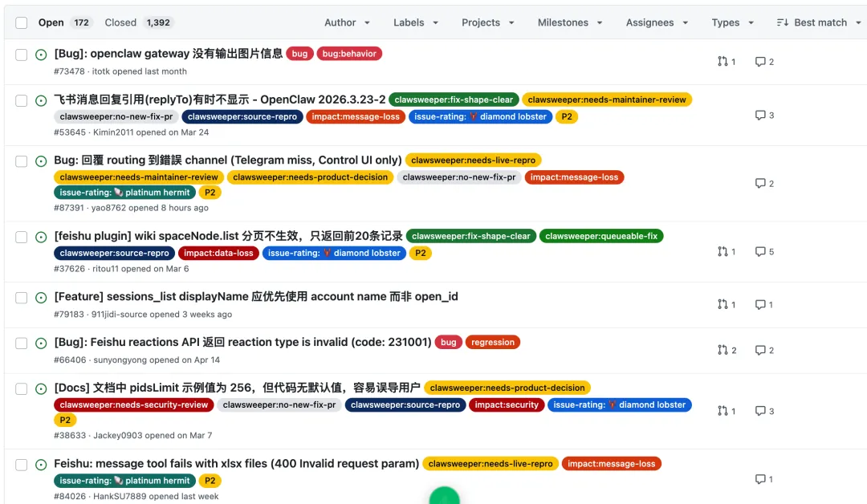This screenshot has width=867, height=504.
Task: Open issue titled openclaw gateway 没有输出图片信息
Action: (168, 54)
